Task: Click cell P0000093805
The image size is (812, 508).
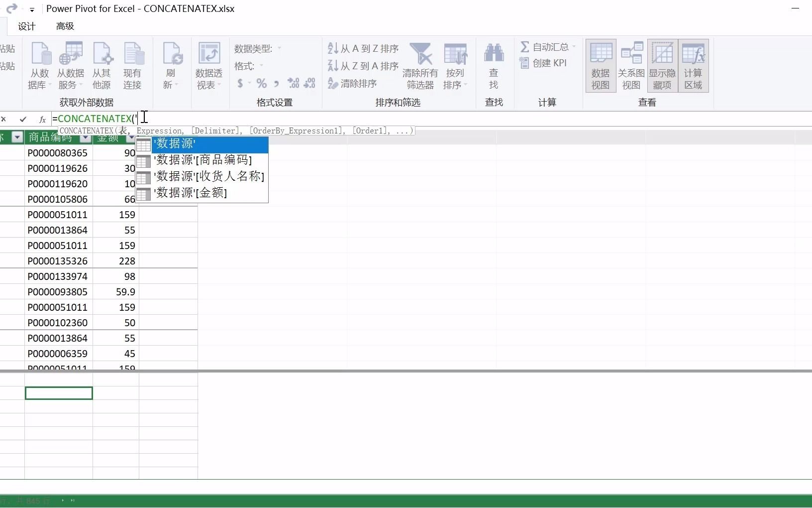Action: pos(59,292)
